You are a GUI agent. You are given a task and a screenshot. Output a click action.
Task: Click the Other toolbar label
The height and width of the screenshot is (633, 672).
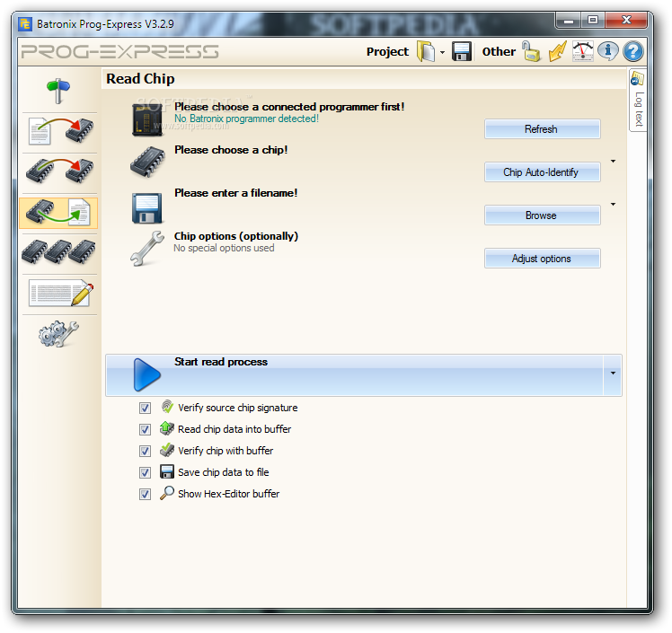pos(499,52)
